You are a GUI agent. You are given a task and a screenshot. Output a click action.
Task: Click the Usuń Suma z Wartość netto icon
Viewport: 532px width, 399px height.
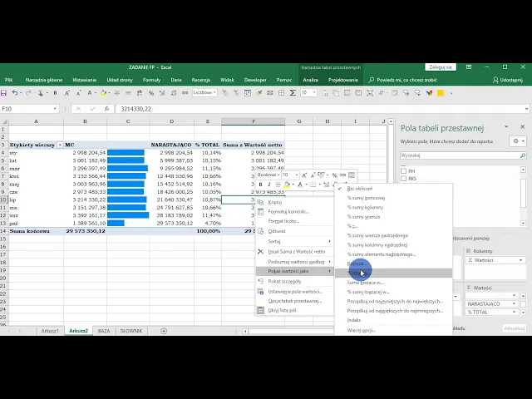tap(261, 251)
